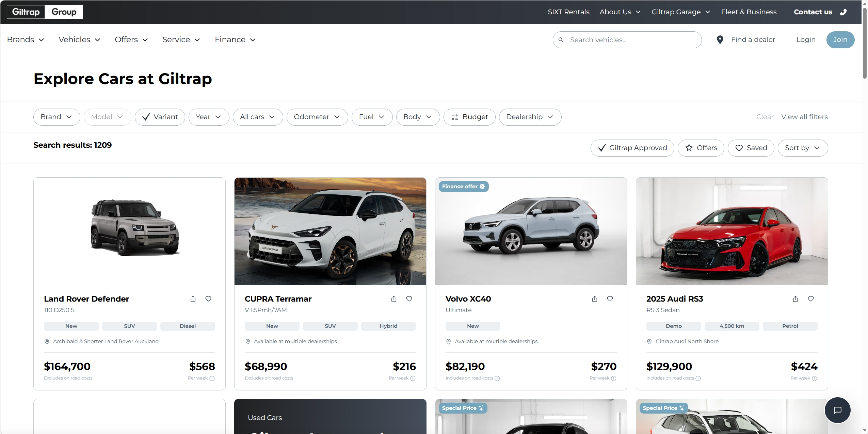
Task: Click info icon by Land Rover Per week
Action: pos(212,379)
